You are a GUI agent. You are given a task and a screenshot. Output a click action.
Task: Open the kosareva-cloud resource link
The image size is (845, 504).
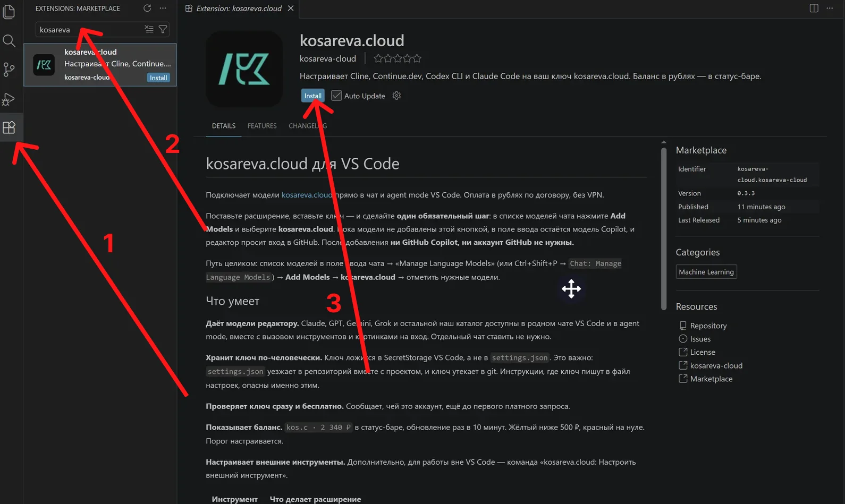(x=716, y=365)
